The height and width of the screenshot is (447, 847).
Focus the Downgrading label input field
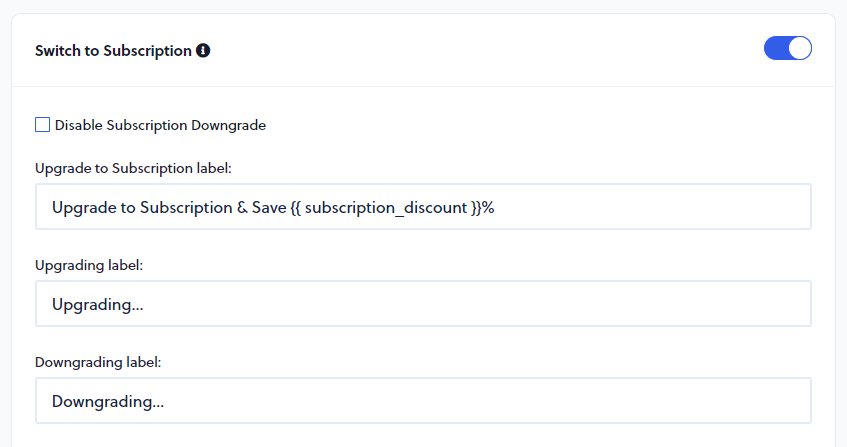pyautogui.click(x=423, y=402)
